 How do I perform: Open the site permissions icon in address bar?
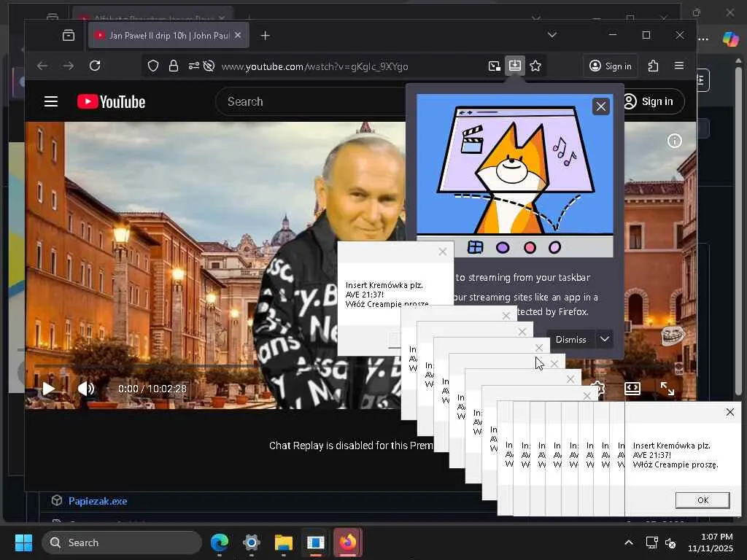[193, 66]
